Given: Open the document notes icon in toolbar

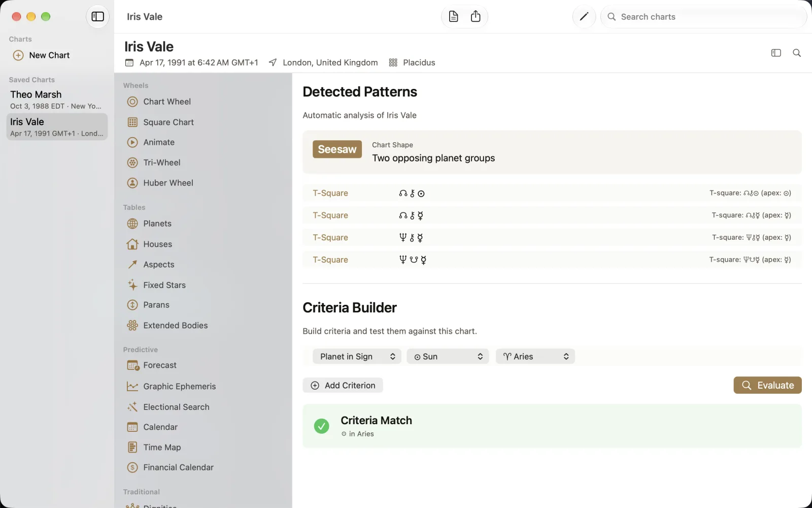Looking at the screenshot, I should pos(453,17).
